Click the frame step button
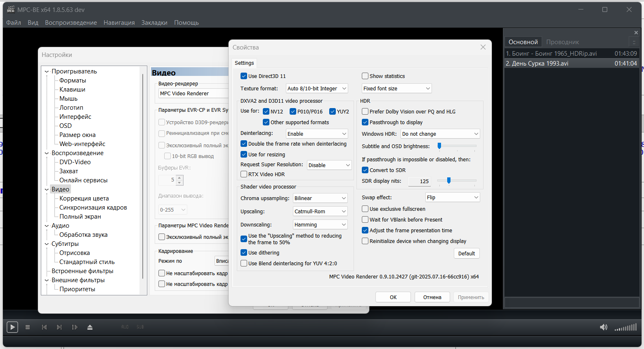 pos(75,327)
